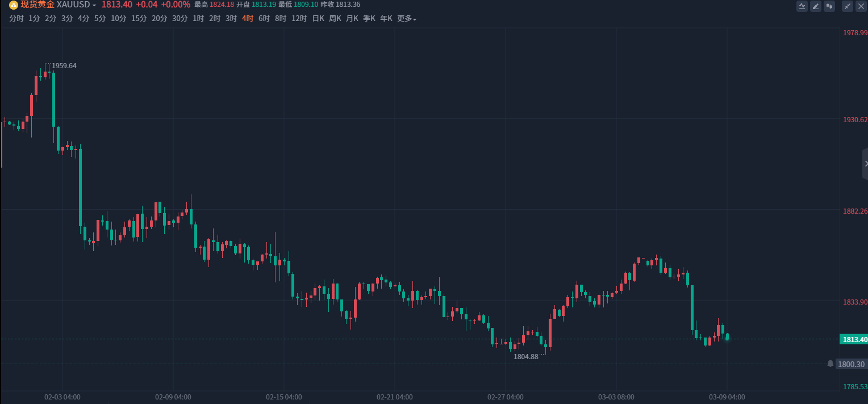Image resolution: width=868 pixels, height=404 pixels.
Task: Open the 更多 timeframe dropdown
Action: tap(407, 18)
